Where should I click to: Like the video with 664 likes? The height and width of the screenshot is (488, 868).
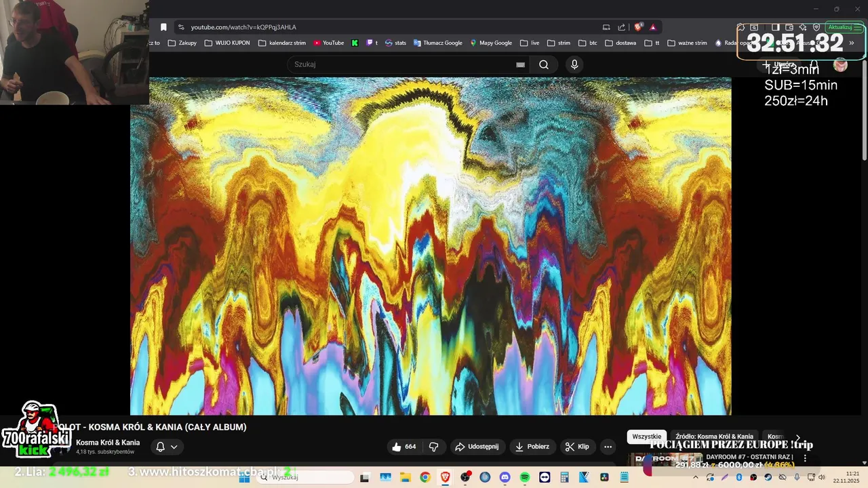(x=403, y=447)
